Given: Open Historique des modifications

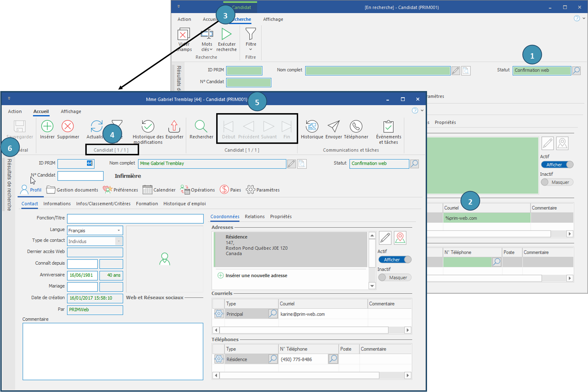Looking at the screenshot, I should coord(148,127).
